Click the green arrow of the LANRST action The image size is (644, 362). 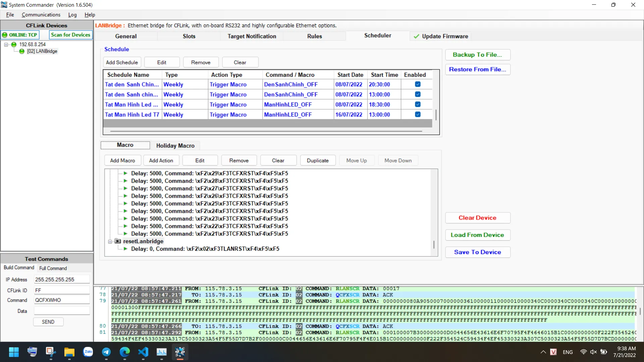[x=125, y=249]
